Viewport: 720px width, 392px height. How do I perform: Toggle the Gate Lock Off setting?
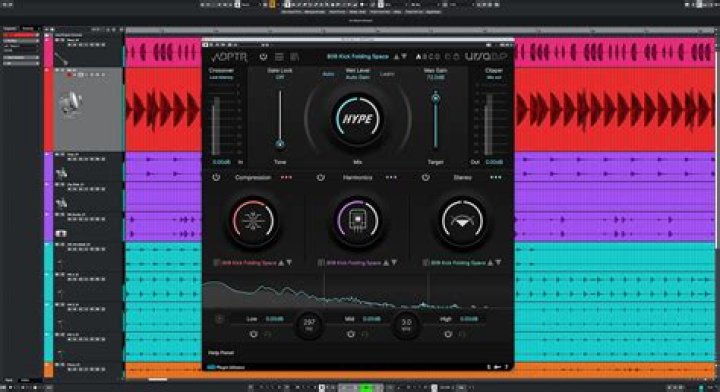(x=280, y=77)
